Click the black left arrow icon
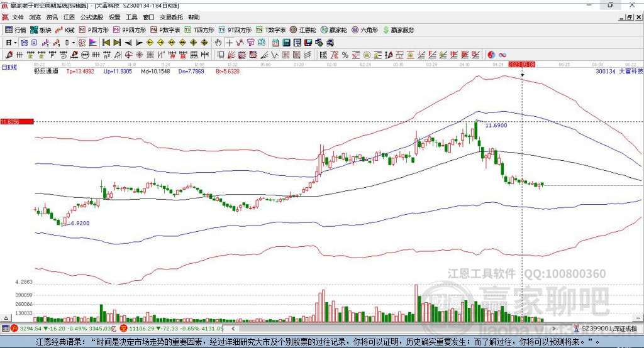This screenshot has height=348, width=644. point(128,43)
